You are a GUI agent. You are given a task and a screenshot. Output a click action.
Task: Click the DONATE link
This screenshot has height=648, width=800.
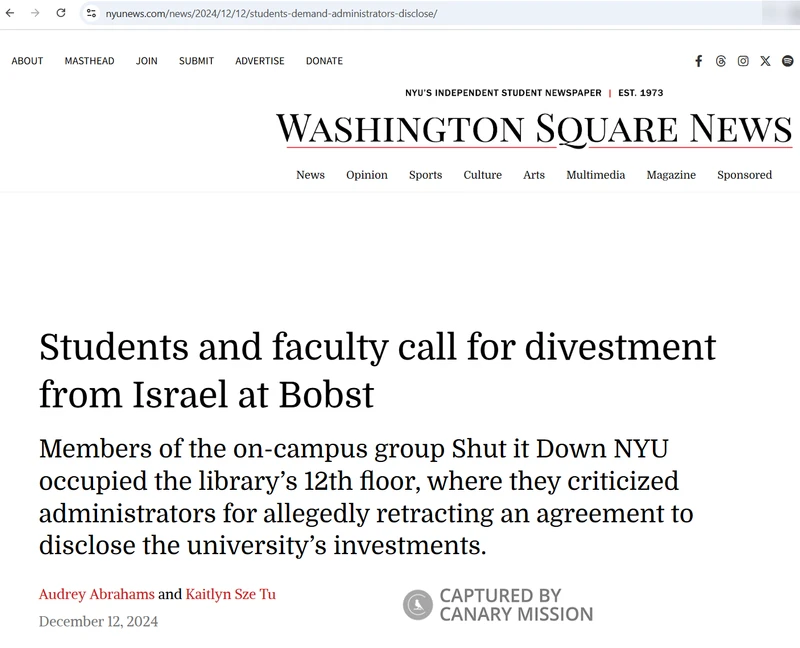pos(324,61)
